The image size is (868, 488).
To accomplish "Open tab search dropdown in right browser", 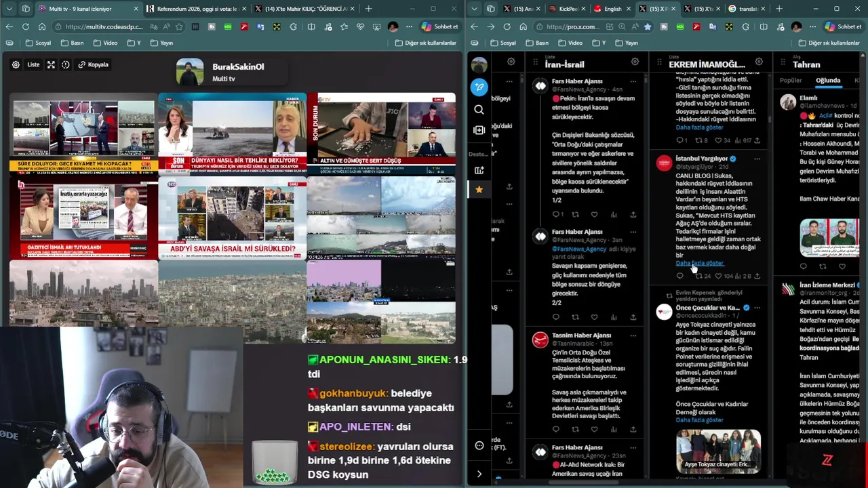I will pos(473,9).
